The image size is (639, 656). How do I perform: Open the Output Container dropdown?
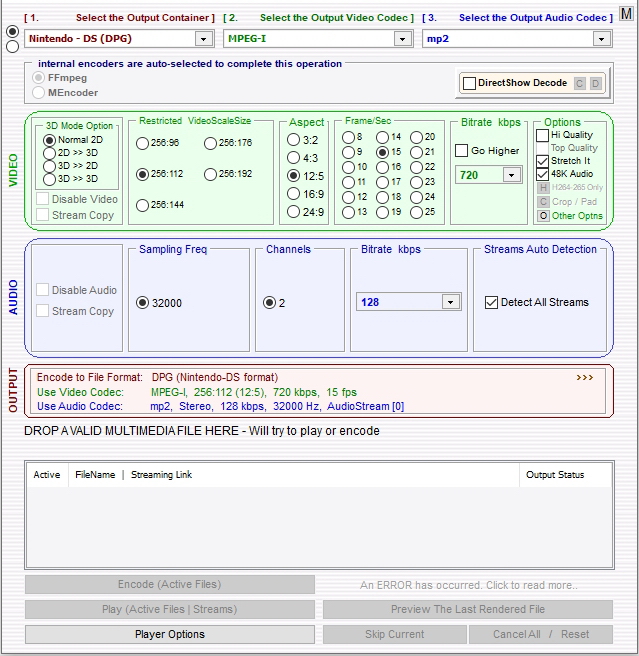[x=204, y=38]
